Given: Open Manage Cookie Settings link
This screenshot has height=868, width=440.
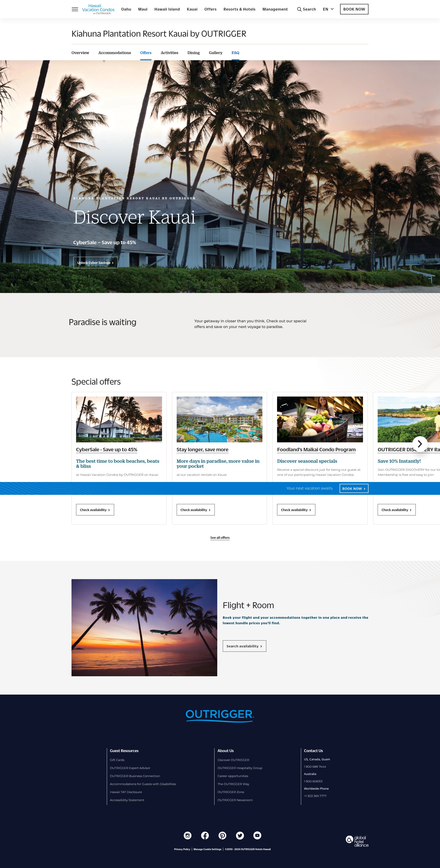Looking at the screenshot, I should 207,849.
